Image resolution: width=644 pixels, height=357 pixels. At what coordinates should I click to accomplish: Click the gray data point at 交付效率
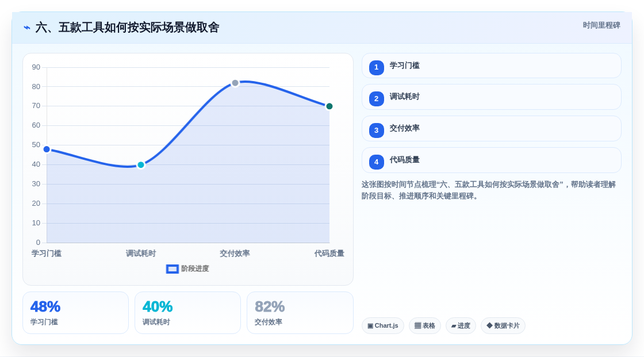[x=235, y=83]
